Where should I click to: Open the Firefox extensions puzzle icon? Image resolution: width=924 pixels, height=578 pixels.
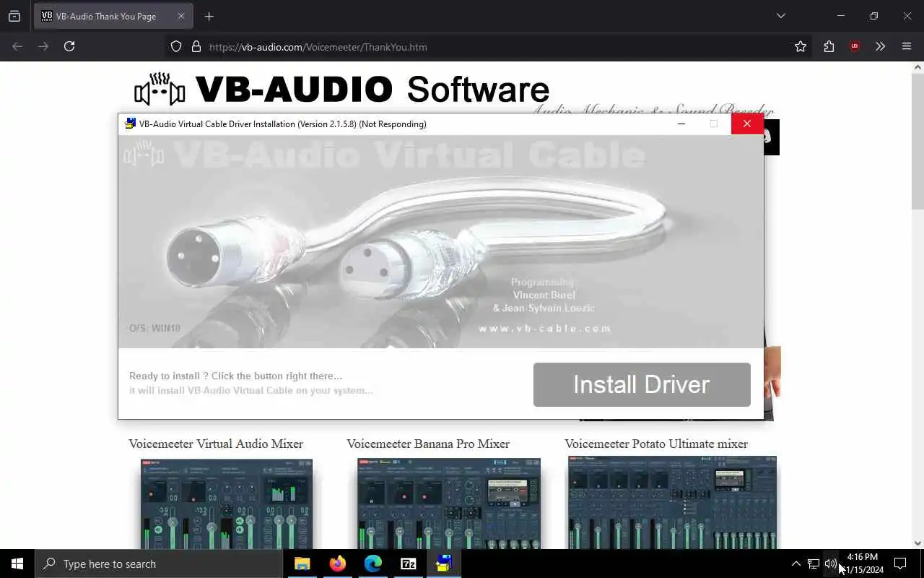pyautogui.click(x=829, y=46)
